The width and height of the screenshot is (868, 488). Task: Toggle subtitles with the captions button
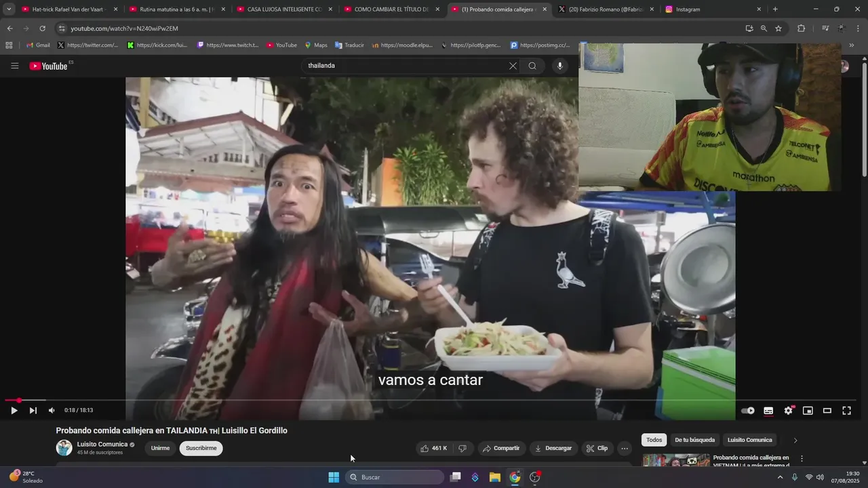pos(768,410)
